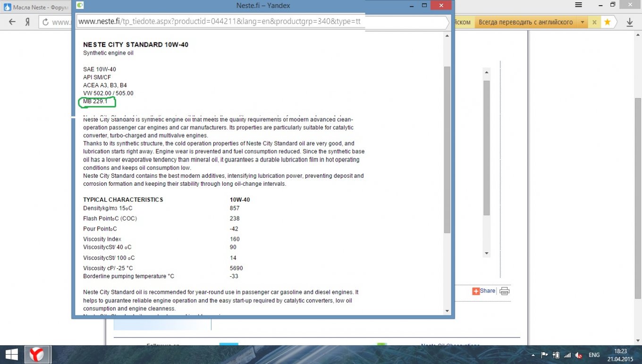This screenshot has width=642, height=364.
Task: Open the main browser hamburger menu
Action: coord(578,5)
